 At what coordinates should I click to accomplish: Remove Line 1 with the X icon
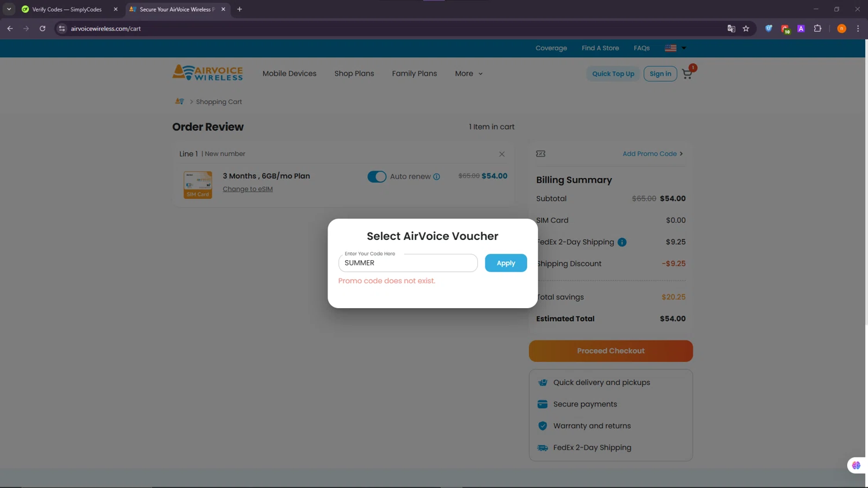tap(502, 154)
